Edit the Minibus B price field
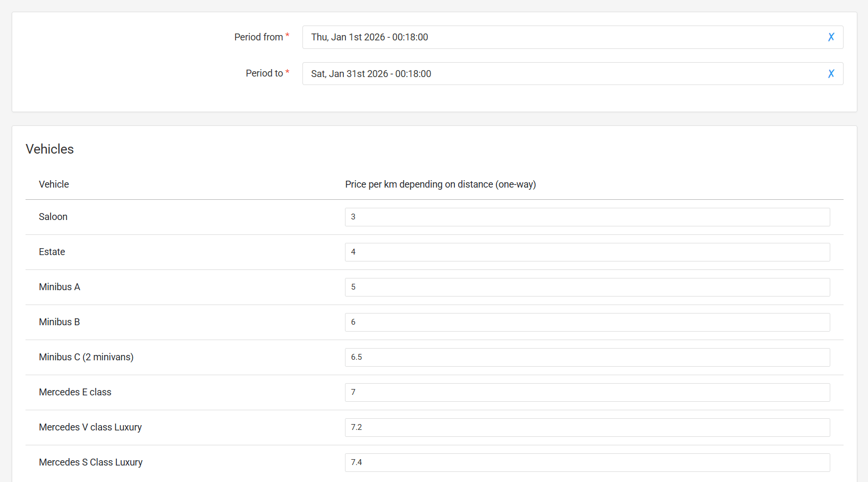Viewport: 868px width, 482px height. pyautogui.click(x=587, y=322)
